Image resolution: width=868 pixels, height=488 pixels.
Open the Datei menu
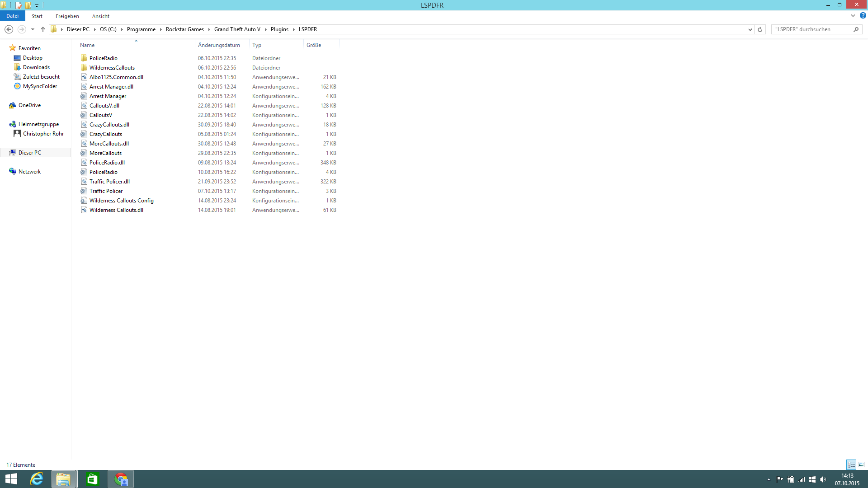tap(12, 16)
